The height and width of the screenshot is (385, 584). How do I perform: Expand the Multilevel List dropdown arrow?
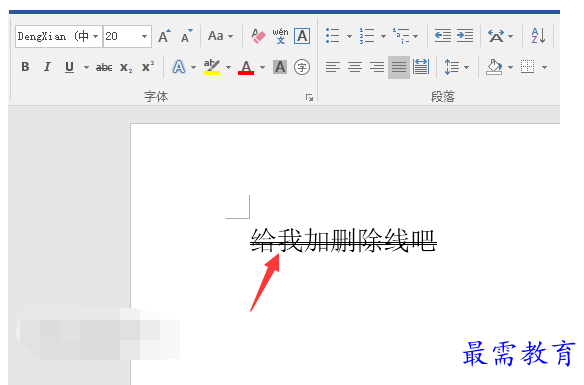click(416, 36)
